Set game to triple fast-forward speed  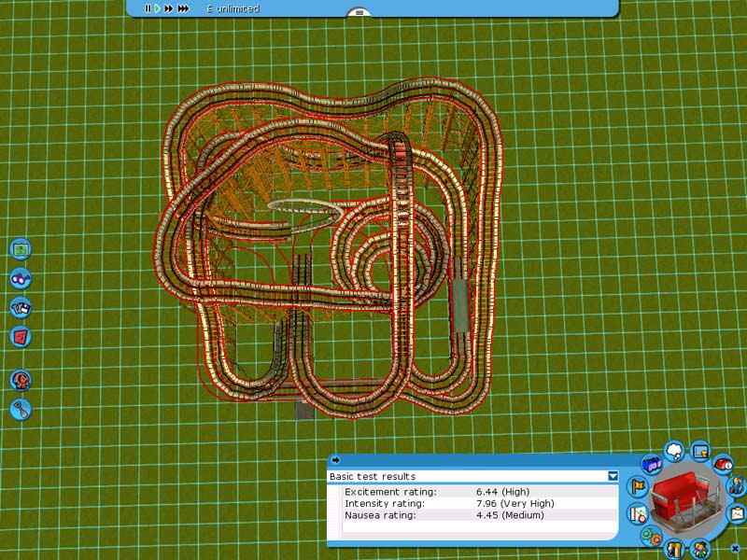(x=183, y=8)
